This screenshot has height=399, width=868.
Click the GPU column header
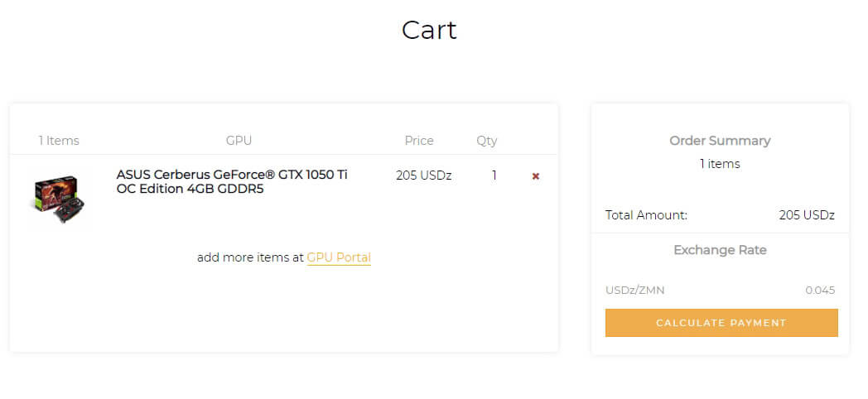click(239, 141)
